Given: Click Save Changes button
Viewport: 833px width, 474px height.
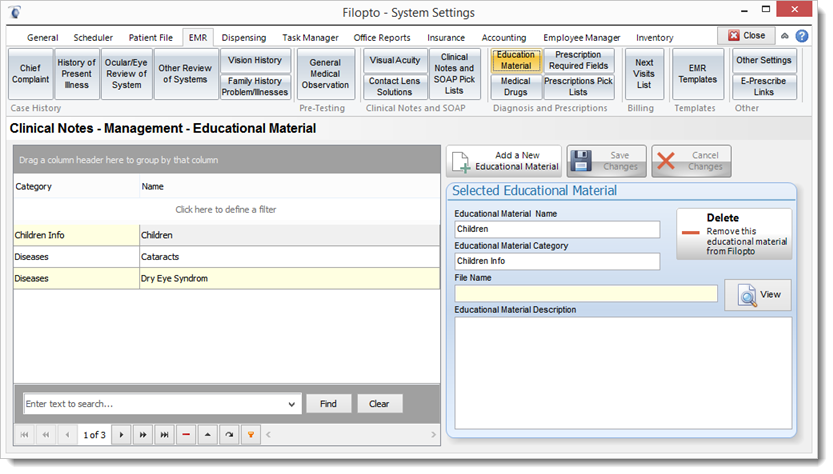Looking at the screenshot, I should click(606, 161).
